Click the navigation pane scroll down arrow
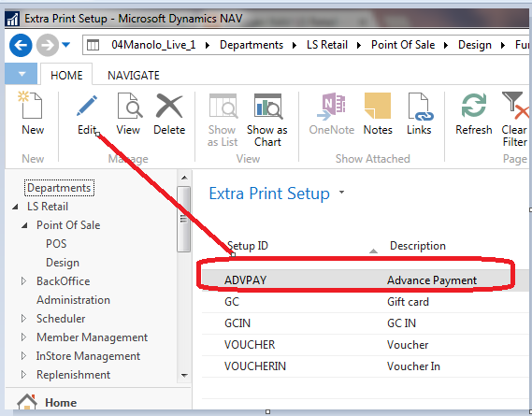The image size is (532, 416). click(x=184, y=375)
